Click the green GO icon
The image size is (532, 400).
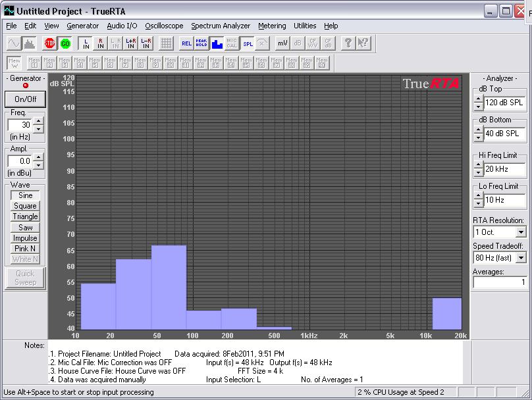click(65, 43)
